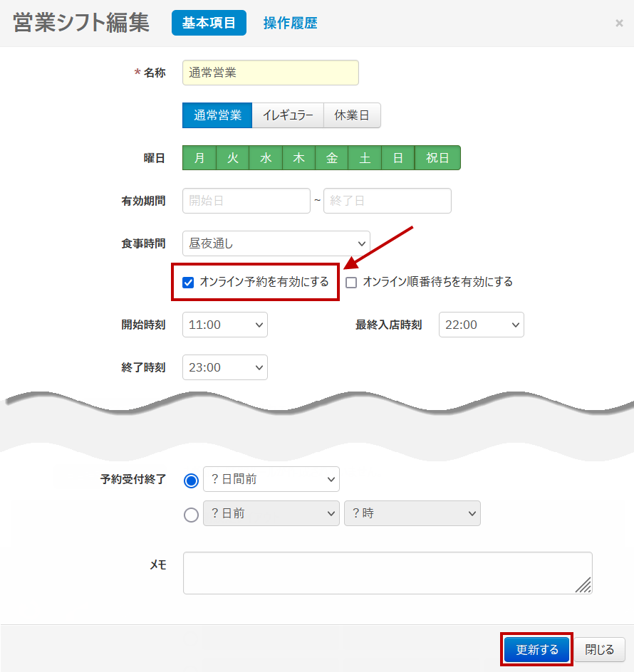Image resolution: width=634 pixels, height=672 pixels.
Task: Open the ？日前 dropdown
Action: pyautogui.click(x=271, y=513)
